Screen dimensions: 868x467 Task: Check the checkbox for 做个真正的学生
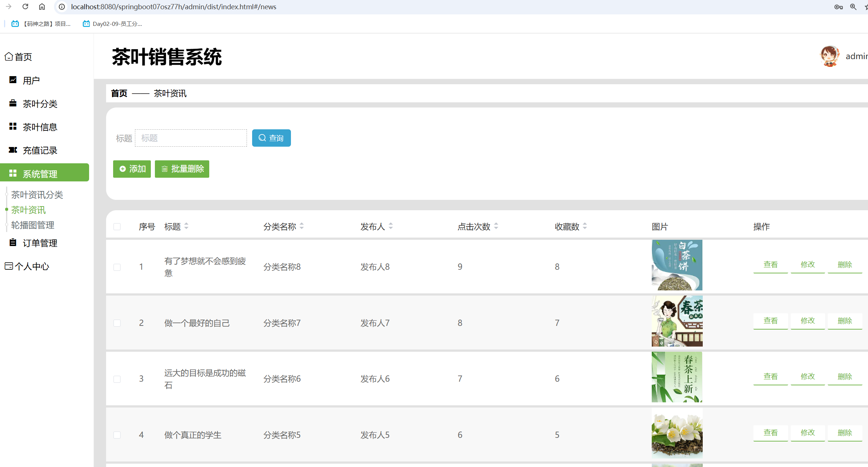117,435
